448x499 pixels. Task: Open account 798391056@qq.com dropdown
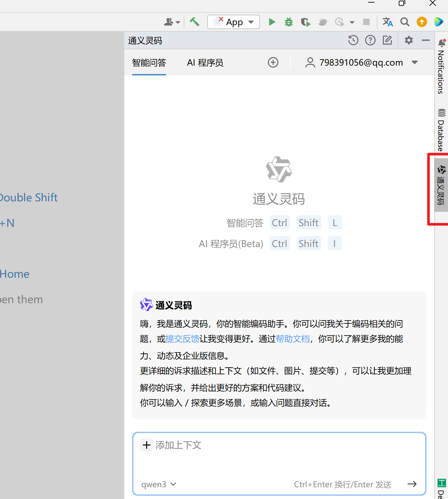click(362, 62)
